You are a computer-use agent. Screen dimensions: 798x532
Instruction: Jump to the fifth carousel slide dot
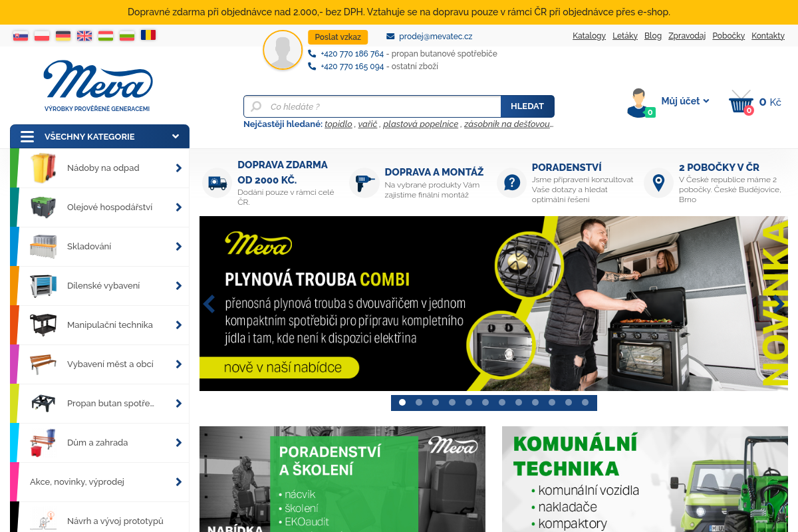tap(469, 402)
